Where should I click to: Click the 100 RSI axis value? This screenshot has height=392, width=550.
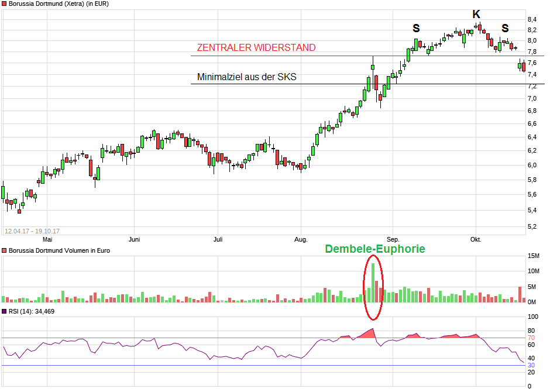click(533, 317)
